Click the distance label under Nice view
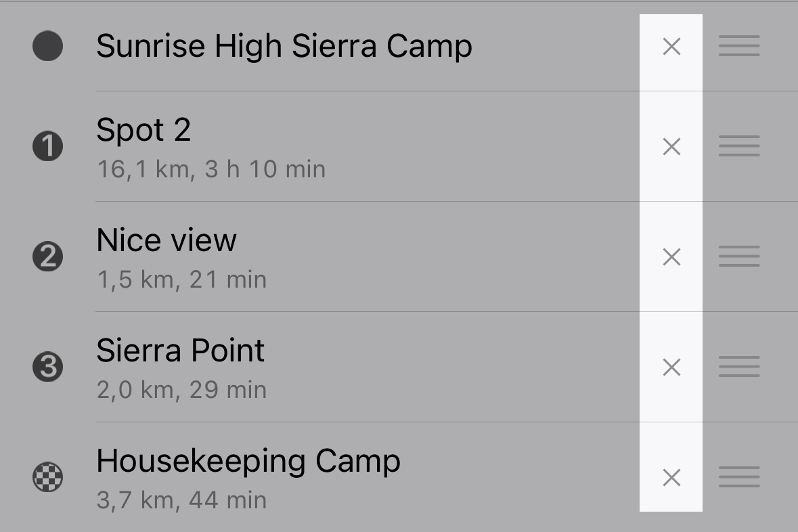 click(181, 279)
